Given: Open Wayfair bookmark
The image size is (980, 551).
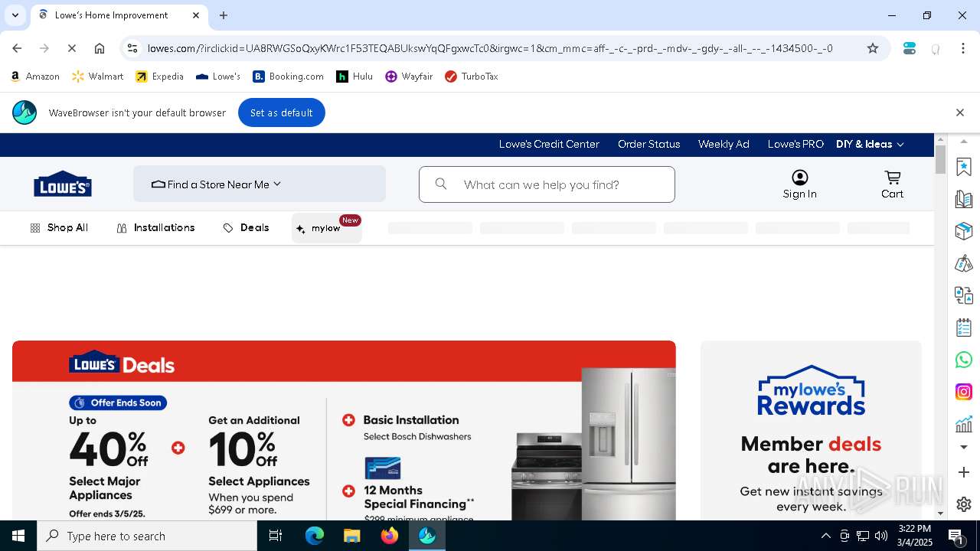Looking at the screenshot, I should (x=409, y=77).
